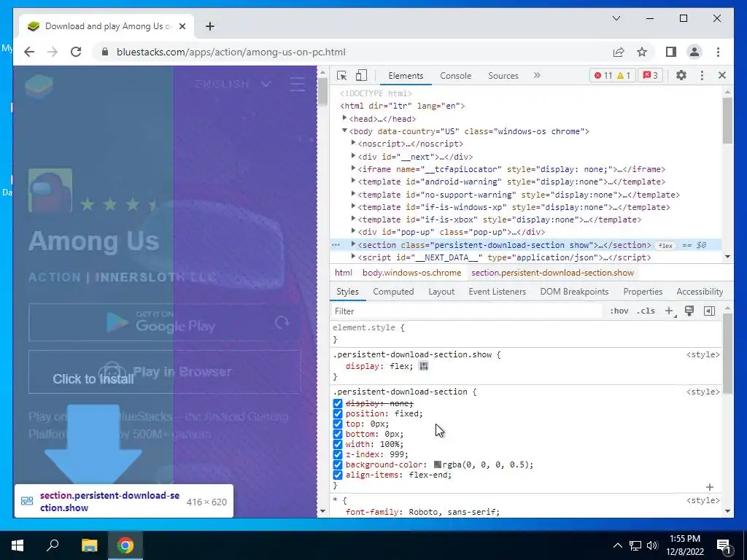Share this page icon in address bar
This screenshot has width=747, height=560.
click(619, 52)
